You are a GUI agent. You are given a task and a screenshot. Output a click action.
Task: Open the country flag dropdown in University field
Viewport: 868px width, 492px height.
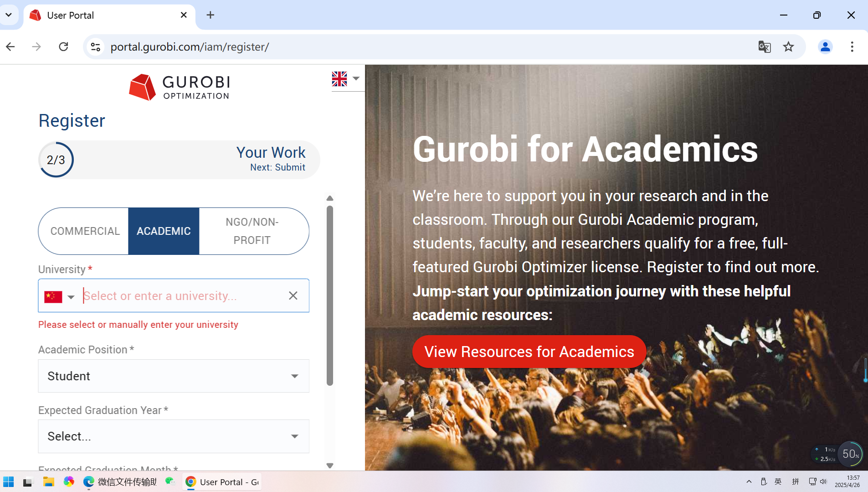pos(59,297)
